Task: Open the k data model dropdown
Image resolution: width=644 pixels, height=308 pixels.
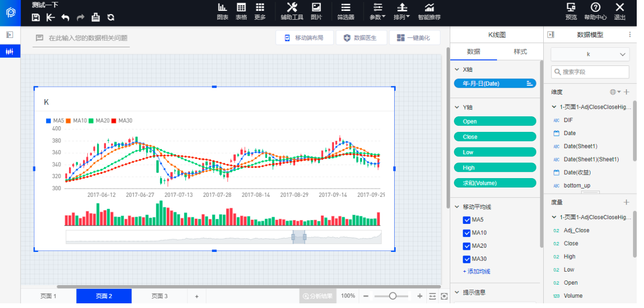Action: click(x=590, y=54)
